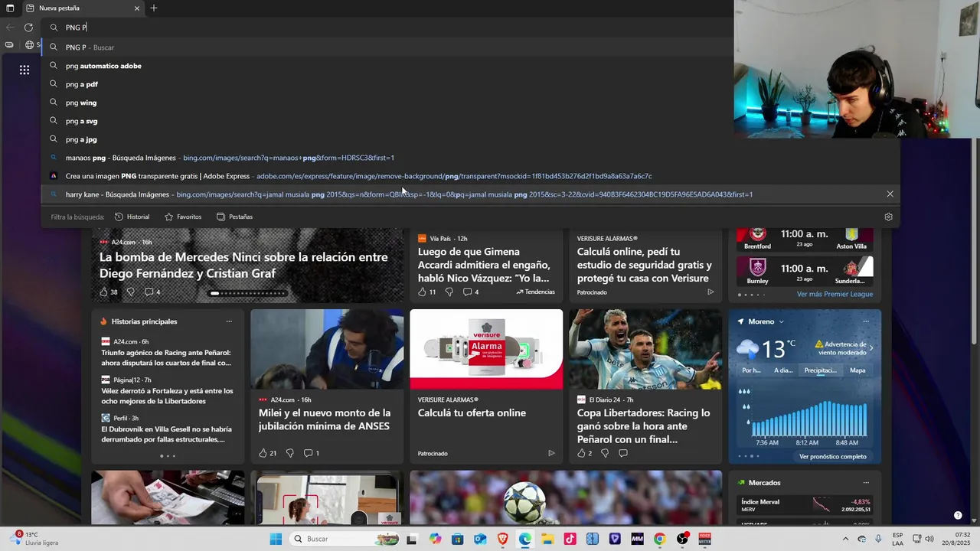Open Verisure Alarma ad thumbnail
Screen dimensions: 980x551
coord(486,349)
